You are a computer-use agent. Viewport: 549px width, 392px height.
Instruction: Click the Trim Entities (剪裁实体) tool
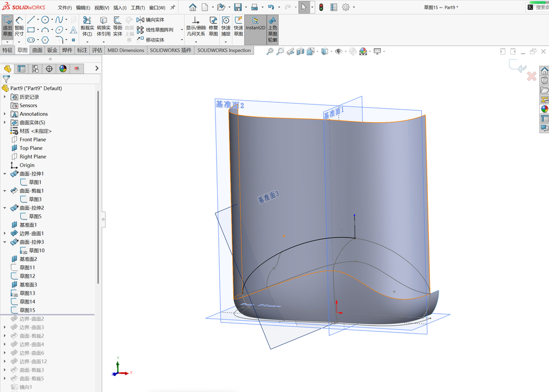pos(87,27)
